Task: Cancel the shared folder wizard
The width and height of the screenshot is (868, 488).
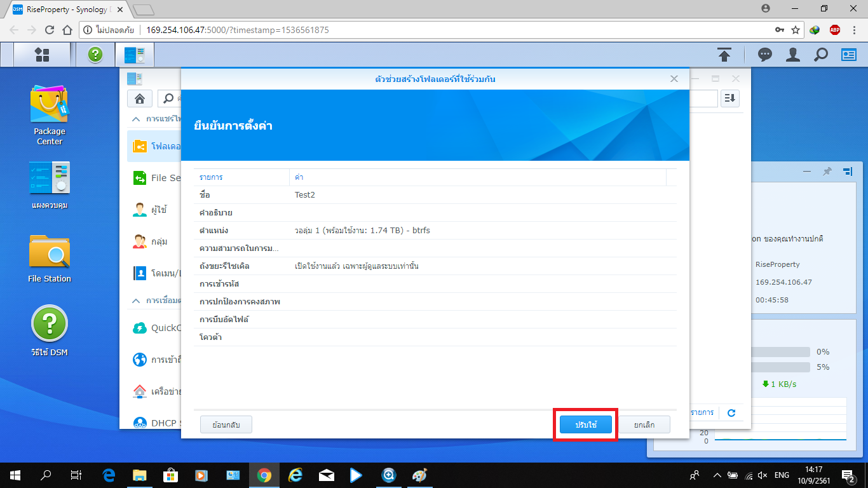Action: (x=644, y=424)
